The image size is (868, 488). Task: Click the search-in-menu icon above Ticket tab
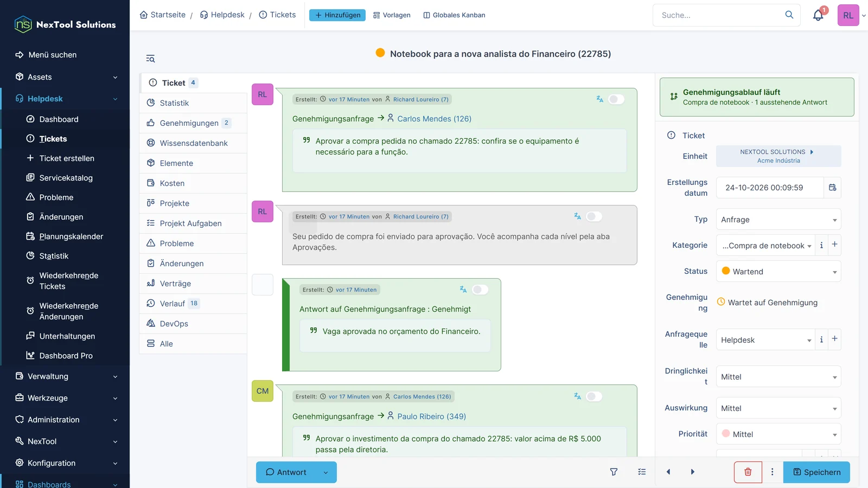(150, 59)
